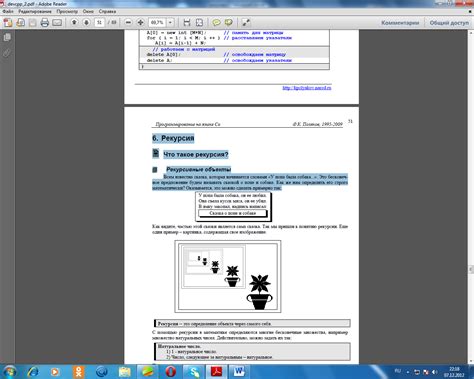
Task: Click the heading '6. Рекурсия'
Action: click(x=173, y=138)
